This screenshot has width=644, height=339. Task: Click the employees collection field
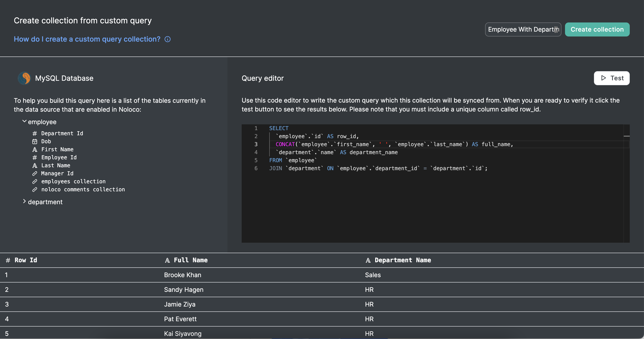73,181
